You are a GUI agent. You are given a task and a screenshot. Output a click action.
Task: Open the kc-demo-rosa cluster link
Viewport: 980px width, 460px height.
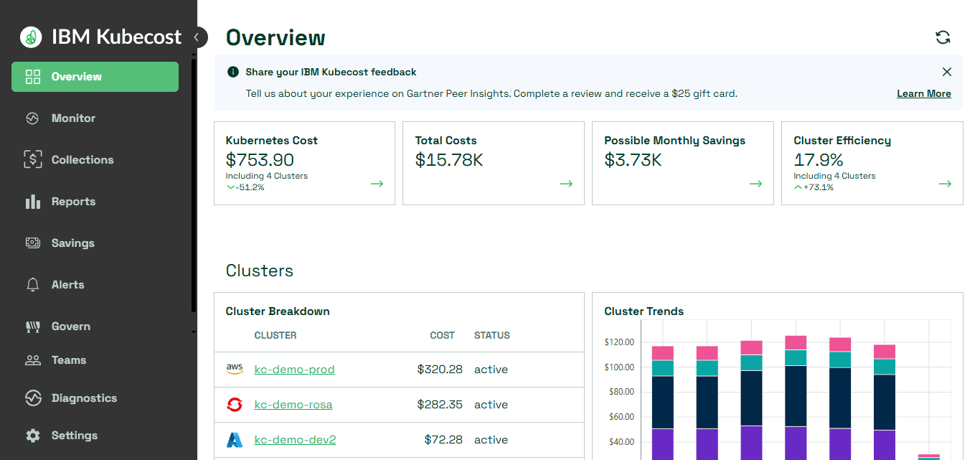[293, 405]
